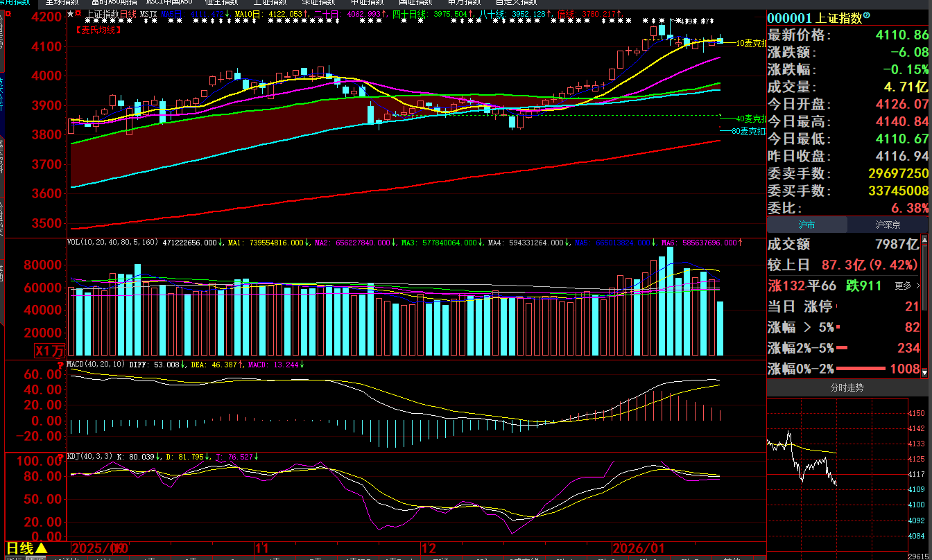Image resolution: width=932 pixels, height=560 pixels.
Task: Click the red gear icon beside the star
Action: tap(78, 14)
